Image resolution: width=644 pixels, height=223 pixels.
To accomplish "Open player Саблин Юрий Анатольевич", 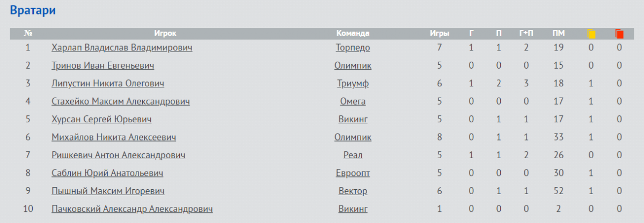I will (107, 173).
